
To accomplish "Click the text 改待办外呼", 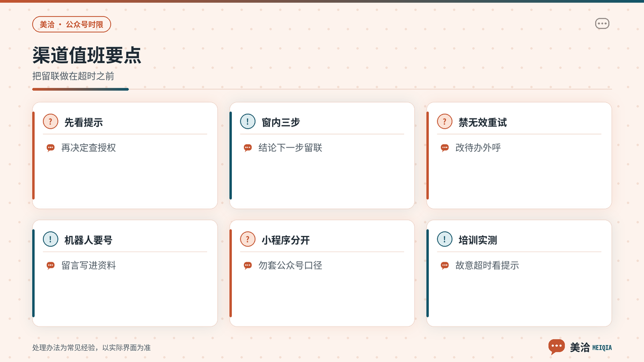I will (x=478, y=148).
